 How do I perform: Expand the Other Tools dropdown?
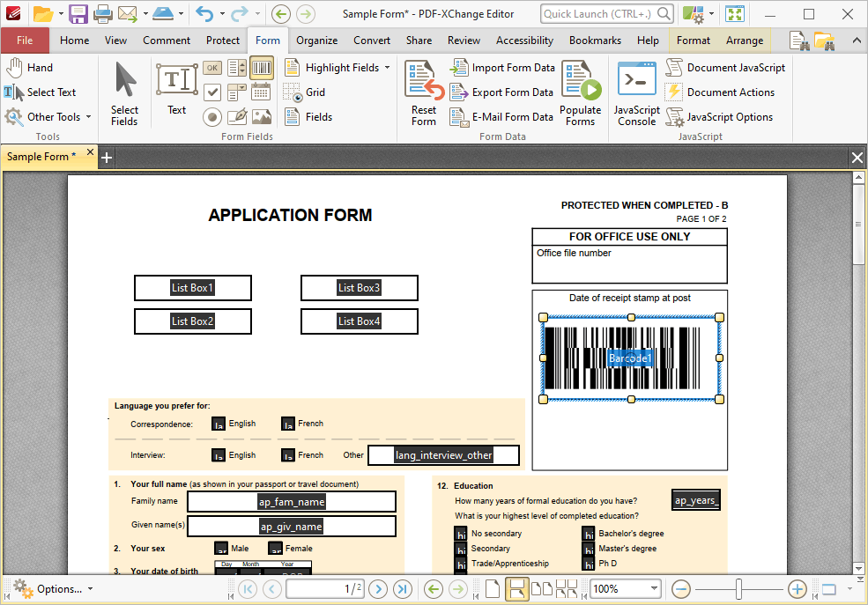coord(89,117)
